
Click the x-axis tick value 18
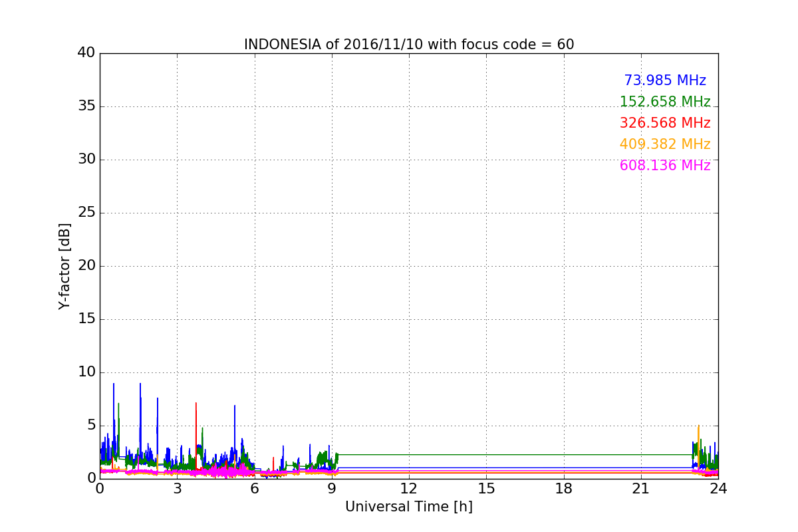(x=564, y=489)
